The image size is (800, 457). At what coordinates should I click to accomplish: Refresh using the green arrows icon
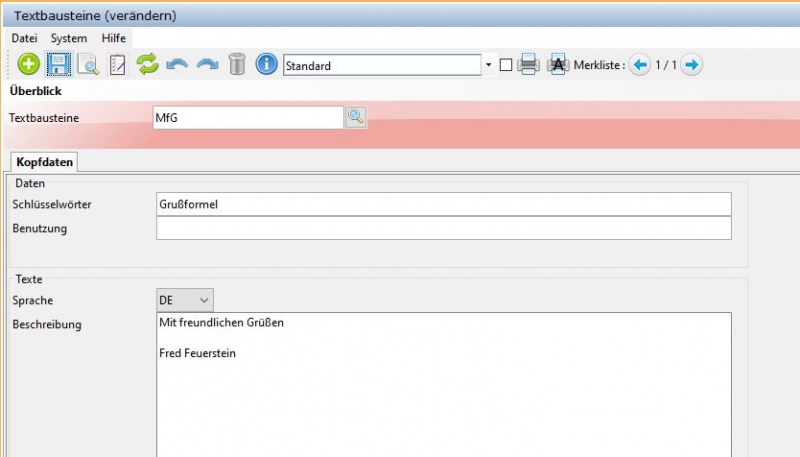click(x=148, y=65)
